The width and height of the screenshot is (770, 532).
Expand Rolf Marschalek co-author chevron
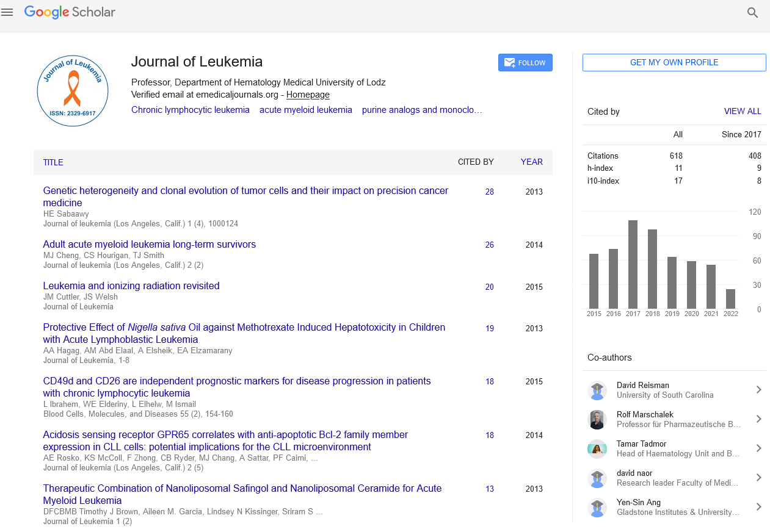coord(758,419)
